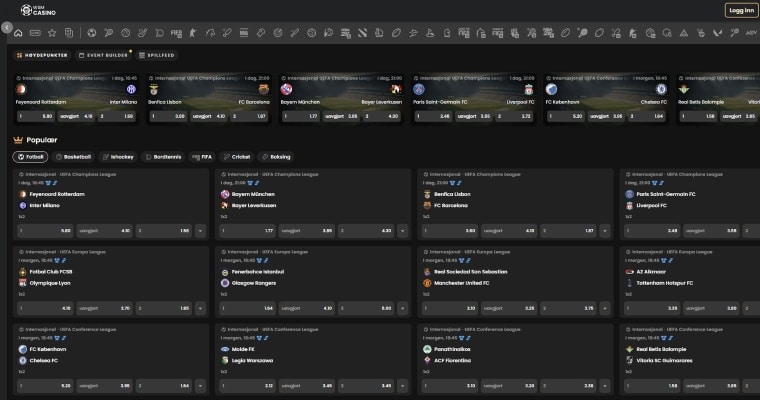Click shirt icon on Fotbal Club FCSB card
Viewport: 760px width, 400px height.
pos(57,260)
